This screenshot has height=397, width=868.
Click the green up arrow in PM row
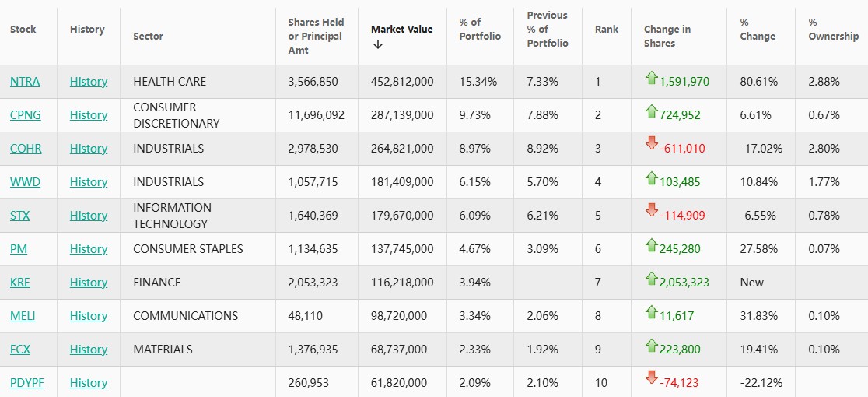point(652,245)
